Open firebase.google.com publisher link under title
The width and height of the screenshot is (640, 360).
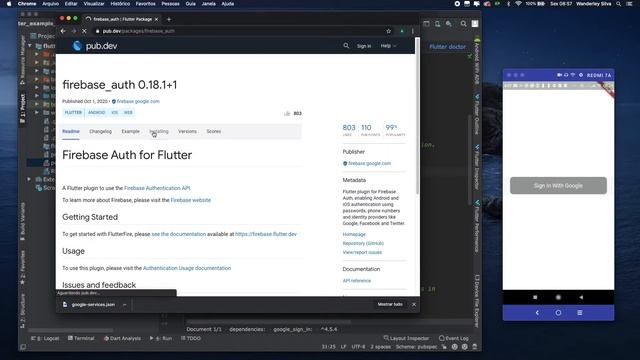point(138,101)
